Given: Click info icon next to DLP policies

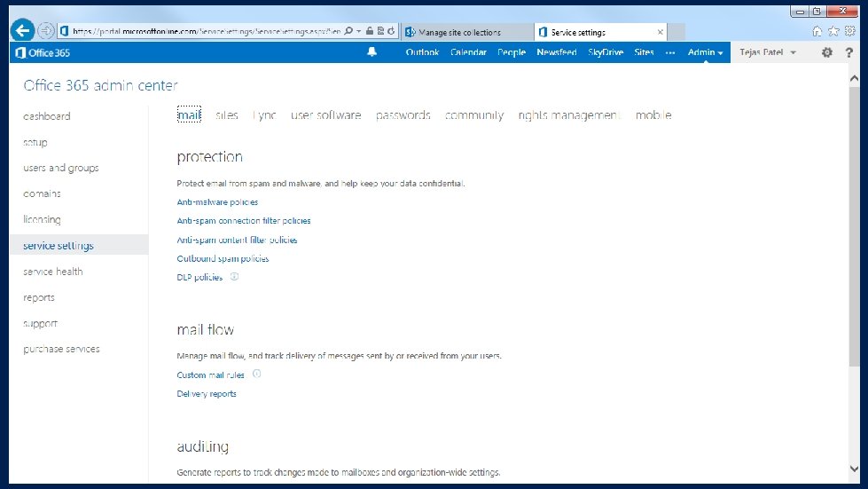Looking at the screenshot, I should tap(235, 276).
